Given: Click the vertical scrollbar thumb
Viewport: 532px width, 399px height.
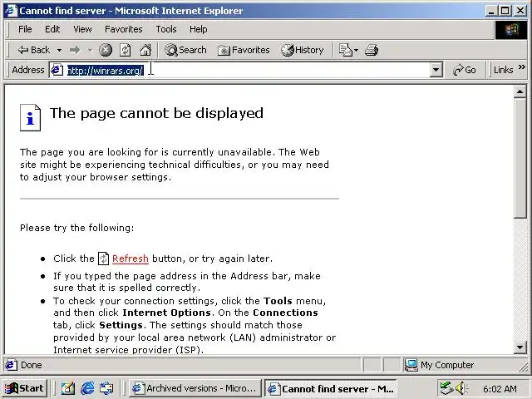Looking at the screenshot, I should tap(520, 158).
